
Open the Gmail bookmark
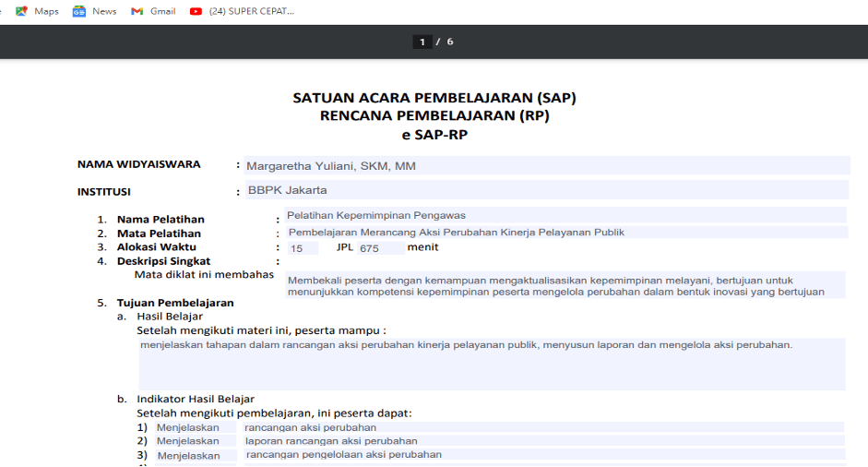click(153, 11)
